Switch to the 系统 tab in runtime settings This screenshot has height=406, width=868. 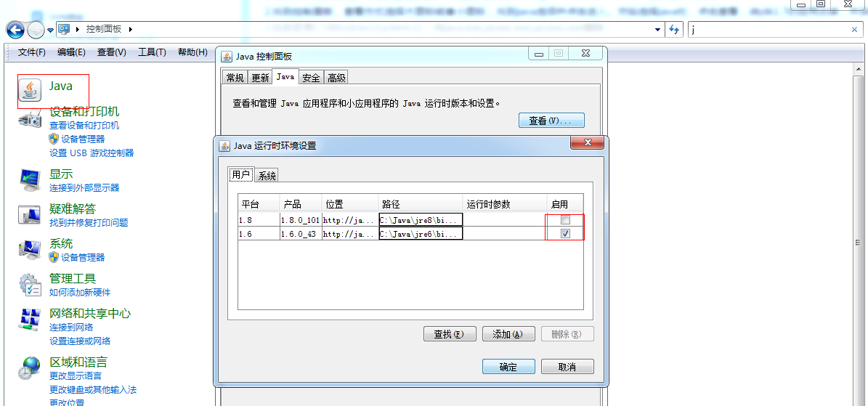(267, 176)
